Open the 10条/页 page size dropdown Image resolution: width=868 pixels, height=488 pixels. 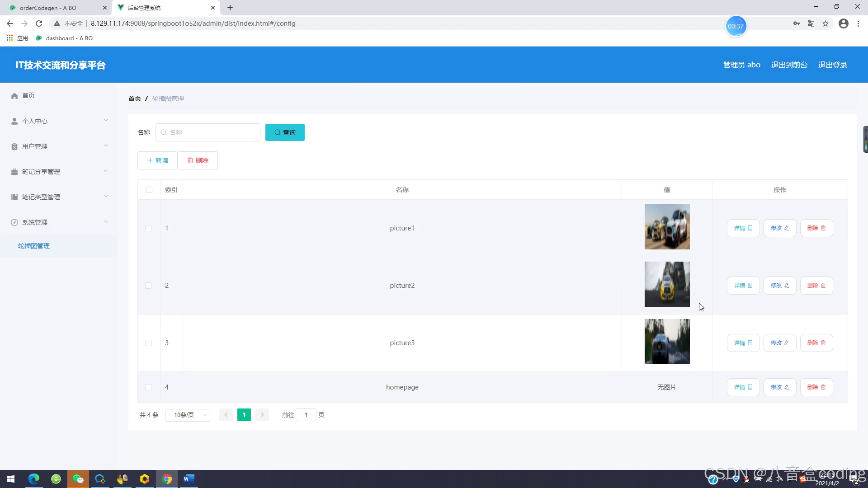coord(188,415)
